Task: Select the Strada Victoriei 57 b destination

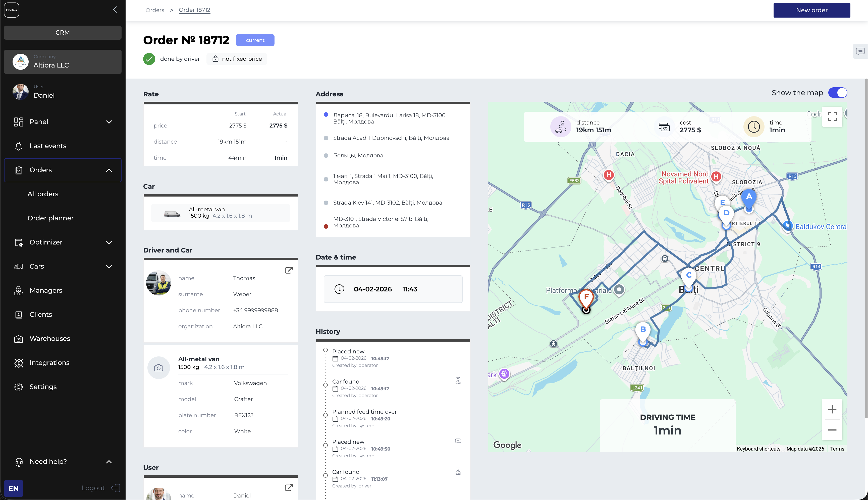Action: 381,222
